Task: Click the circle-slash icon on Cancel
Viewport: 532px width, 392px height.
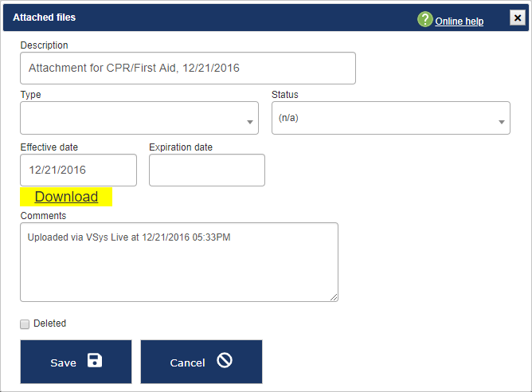Action: click(225, 361)
